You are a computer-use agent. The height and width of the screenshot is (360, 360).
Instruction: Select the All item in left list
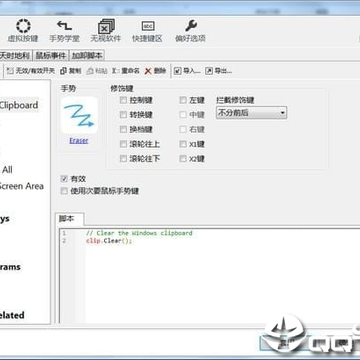pyautogui.click(x=7, y=170)
